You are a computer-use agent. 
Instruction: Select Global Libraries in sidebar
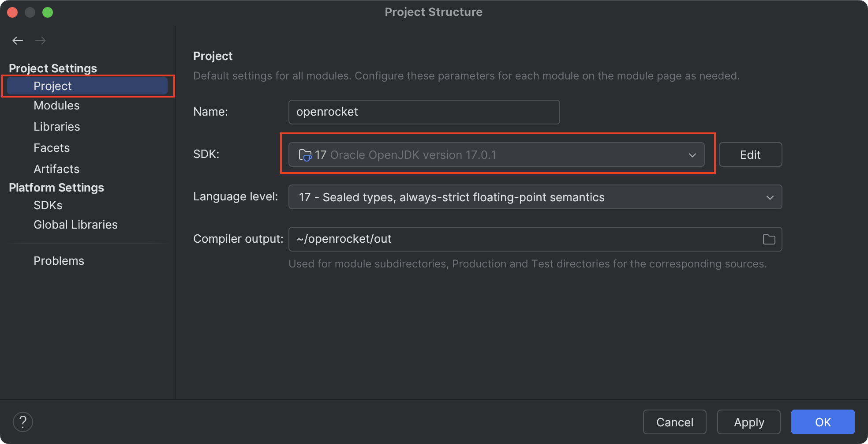coord(75,225)
